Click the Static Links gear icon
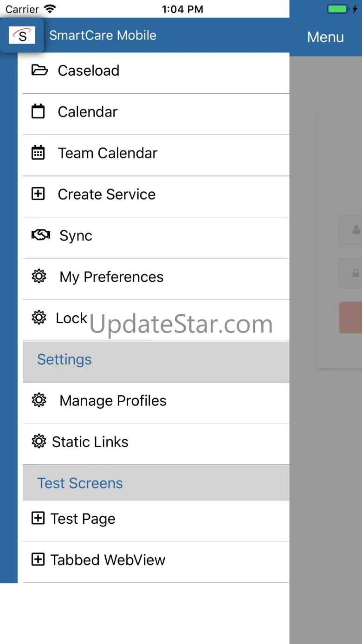The height and width of the screenshot is (644, 362). 39,442
